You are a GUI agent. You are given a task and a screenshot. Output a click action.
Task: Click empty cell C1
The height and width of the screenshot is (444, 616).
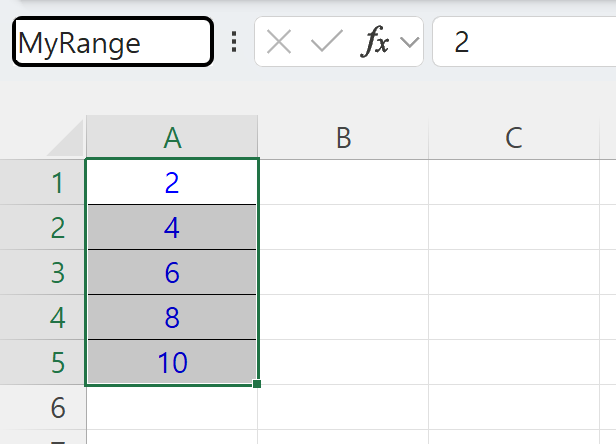pyautogui.click(x=514, y=182)
